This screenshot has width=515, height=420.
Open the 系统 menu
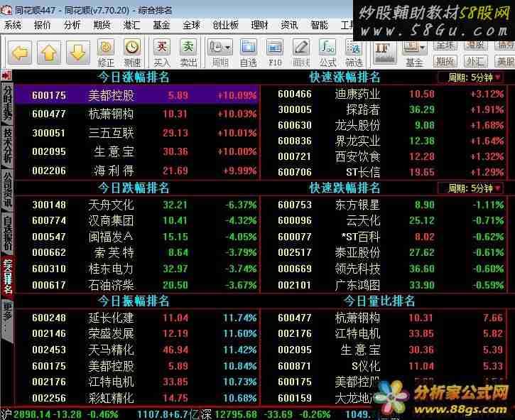coord(13,25)
